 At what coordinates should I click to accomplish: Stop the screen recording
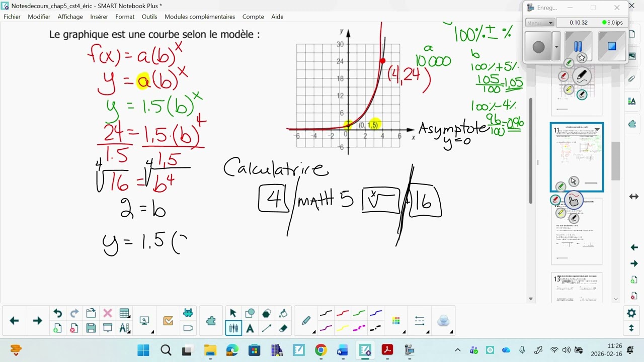[x=612, y=47]
